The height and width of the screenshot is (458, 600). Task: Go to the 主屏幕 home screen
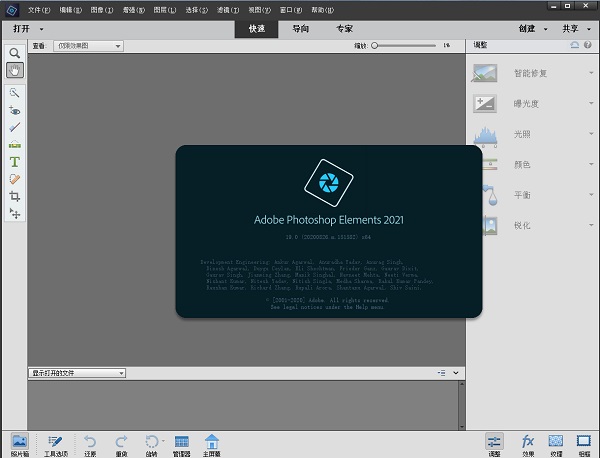tap(212, 445)
